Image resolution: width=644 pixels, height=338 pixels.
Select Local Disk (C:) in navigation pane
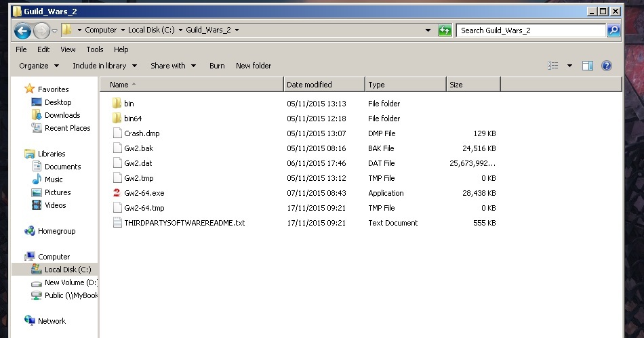pos(68,270)
